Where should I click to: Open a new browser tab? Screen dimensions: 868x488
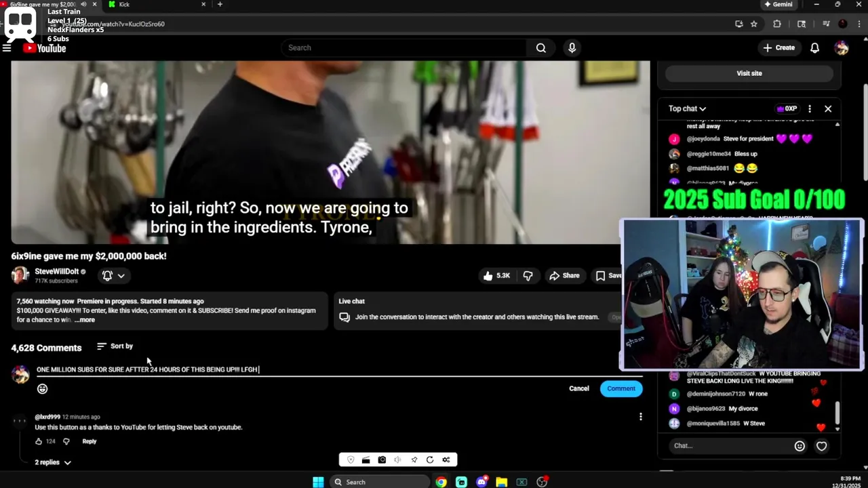pyautogui.click(x=220, y=4)
